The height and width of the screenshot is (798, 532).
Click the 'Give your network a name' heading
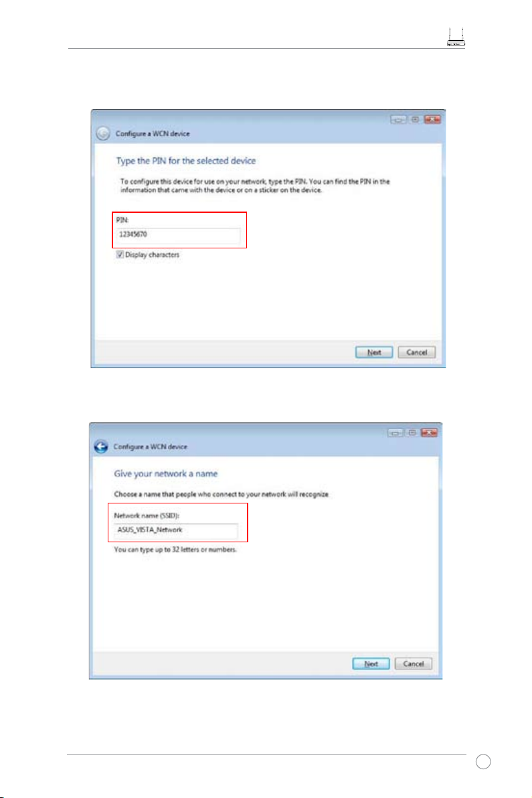click(x=165, y=474)
